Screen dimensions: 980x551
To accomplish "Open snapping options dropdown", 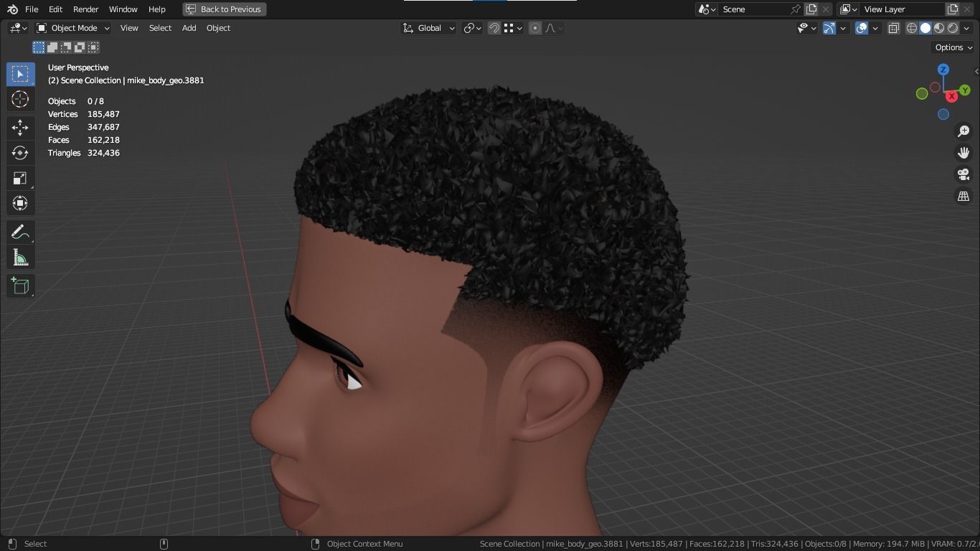I will pos(512,28).
